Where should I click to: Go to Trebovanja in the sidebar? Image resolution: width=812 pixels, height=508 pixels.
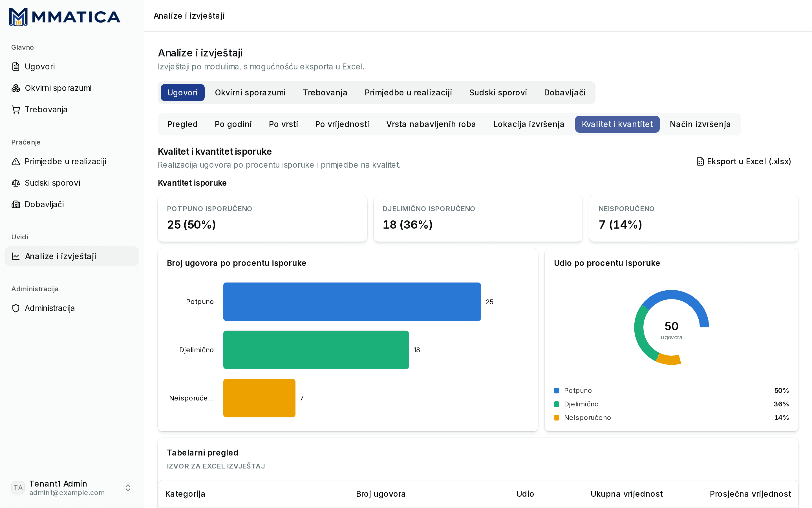pyautogui.click(x=72, y=110)
